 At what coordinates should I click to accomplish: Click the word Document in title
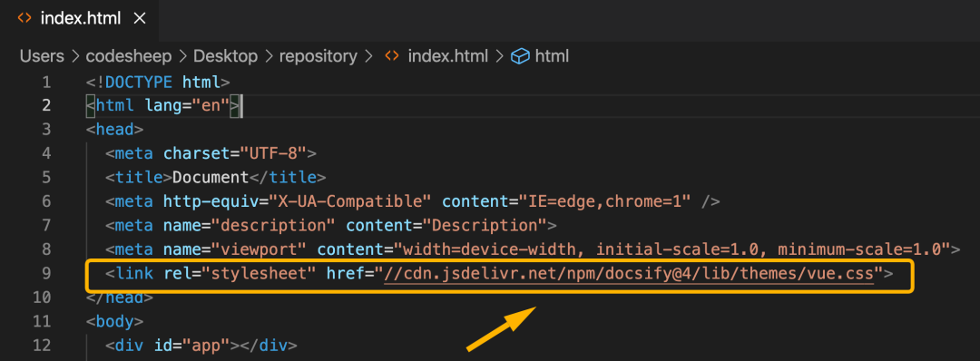tap(211, 178)
